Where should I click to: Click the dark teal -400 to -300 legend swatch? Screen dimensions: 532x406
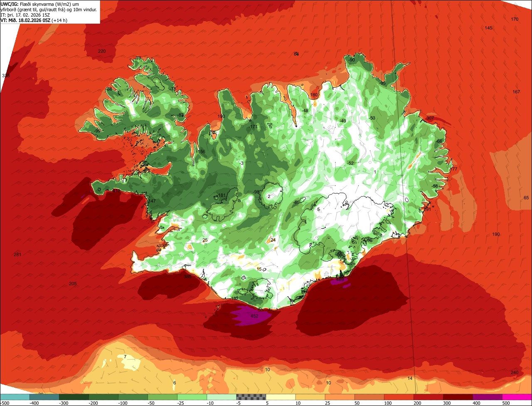click(44, 397)
